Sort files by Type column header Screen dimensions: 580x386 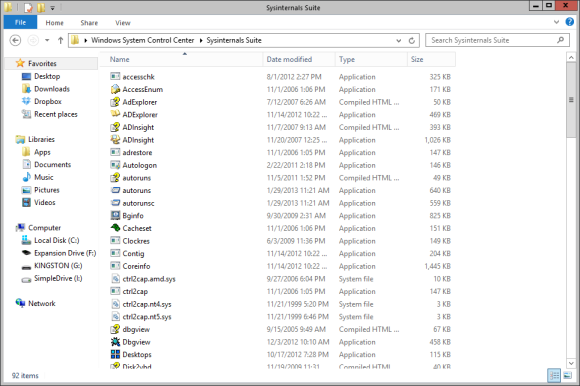pos(371,59)
